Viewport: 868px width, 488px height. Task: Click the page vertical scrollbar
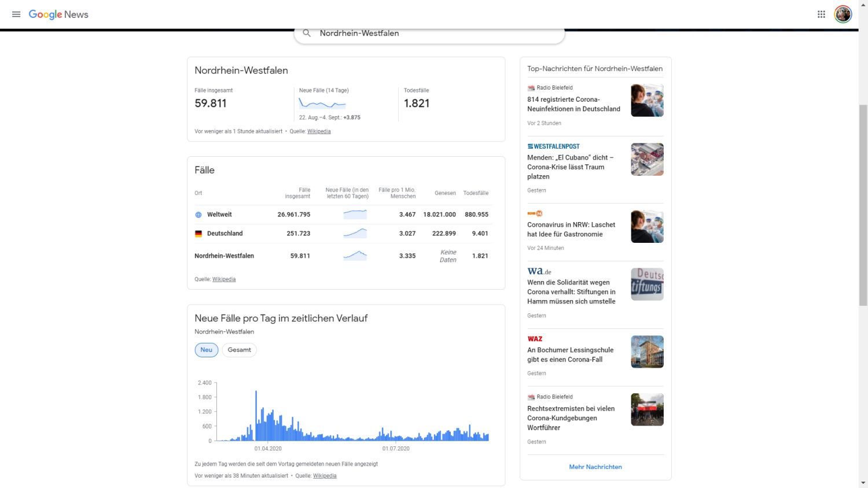863,202
